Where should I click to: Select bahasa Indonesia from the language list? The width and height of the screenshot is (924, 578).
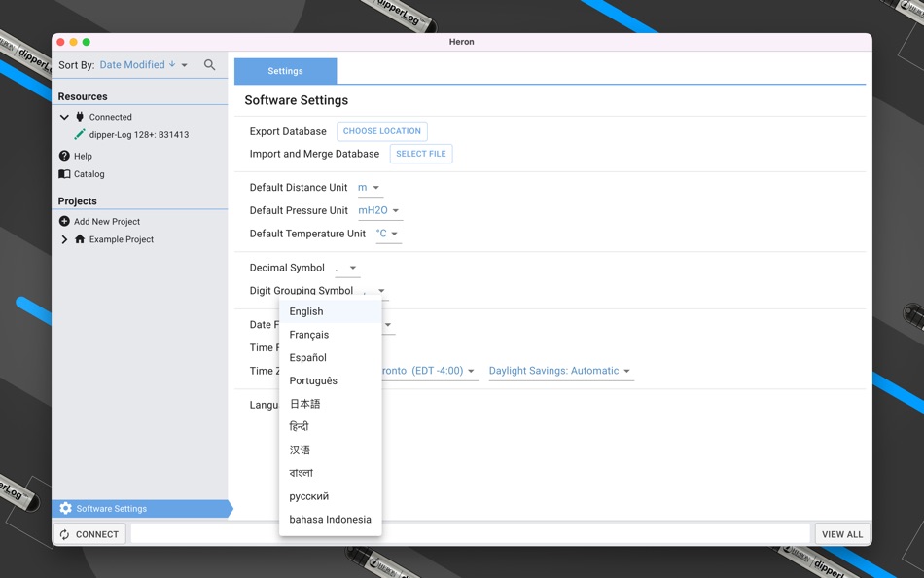(x=330, y=519)
